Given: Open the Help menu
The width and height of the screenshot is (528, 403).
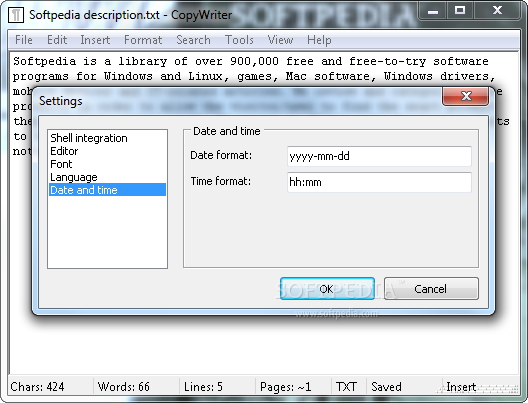Looking at the screenshot, I should (x=319, y=40).
